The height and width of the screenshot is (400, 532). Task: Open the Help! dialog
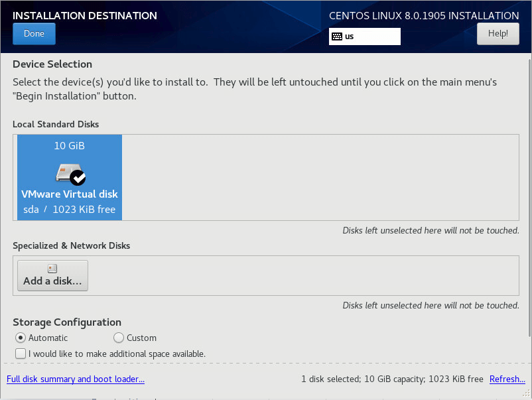[498, 34]
